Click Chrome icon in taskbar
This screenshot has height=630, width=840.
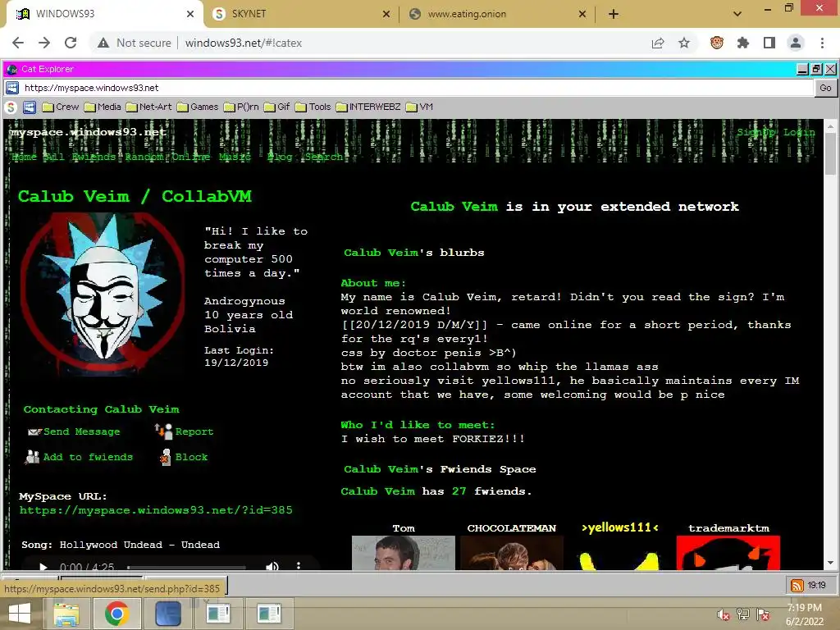point(116,614)
